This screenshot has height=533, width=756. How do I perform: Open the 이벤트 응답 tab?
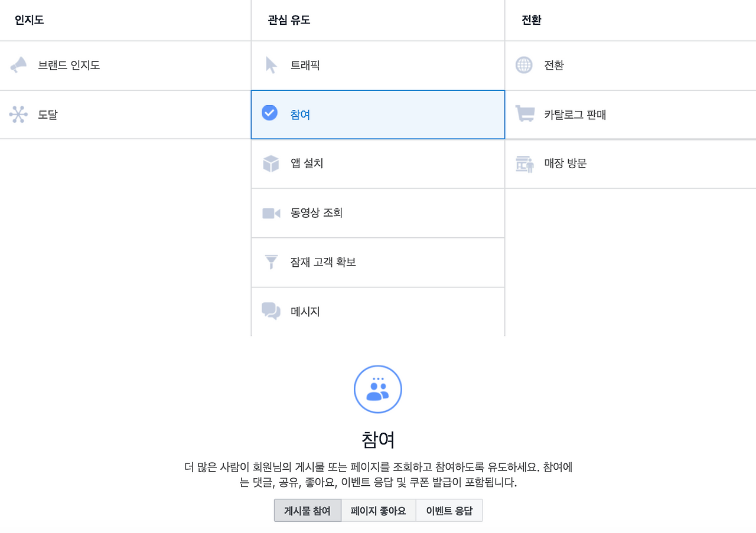449,510
